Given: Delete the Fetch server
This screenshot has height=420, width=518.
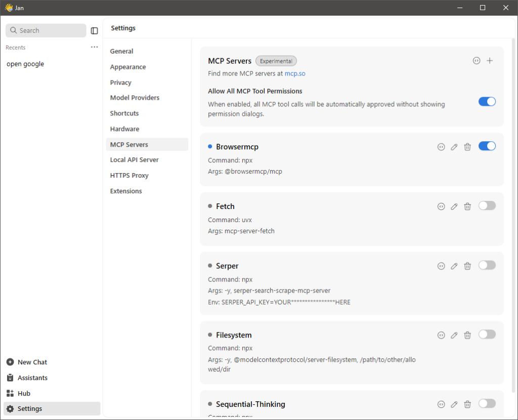Looking at the screenshot, I should click(467, 206).
